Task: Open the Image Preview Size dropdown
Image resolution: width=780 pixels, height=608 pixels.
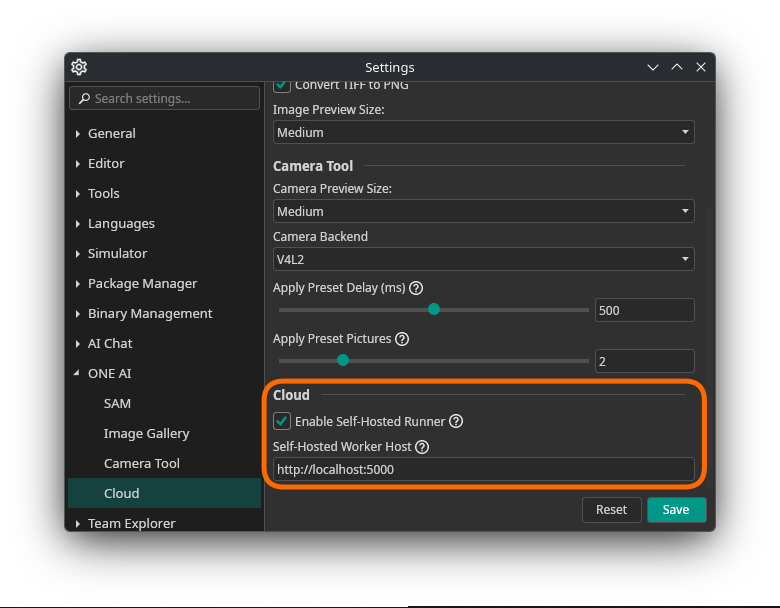Action: pos(483,132)
